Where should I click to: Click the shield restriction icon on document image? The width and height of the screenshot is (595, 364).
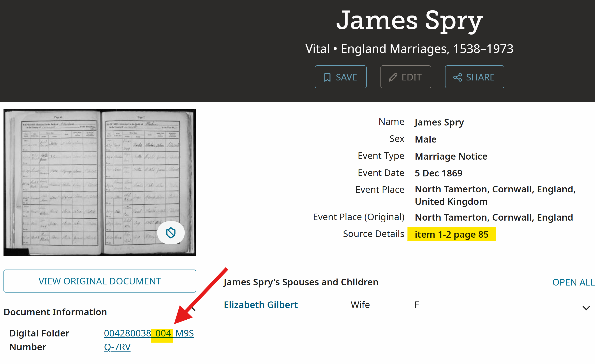171,233
